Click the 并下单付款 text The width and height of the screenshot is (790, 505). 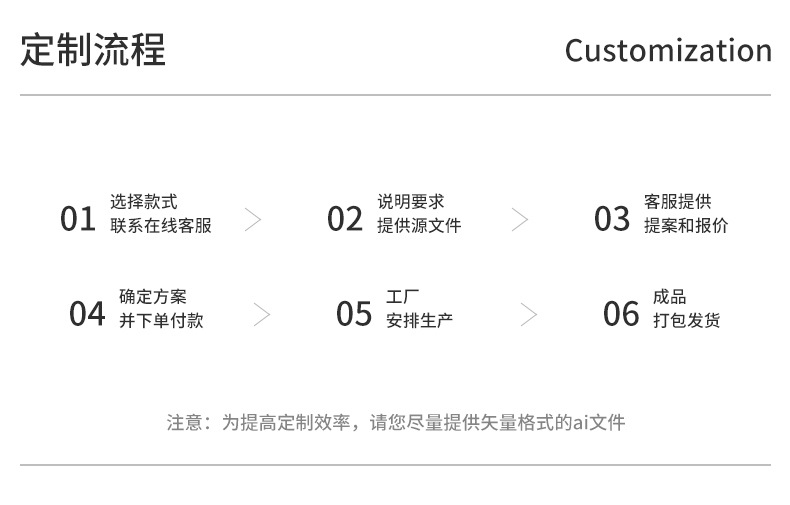click(161, 321)
